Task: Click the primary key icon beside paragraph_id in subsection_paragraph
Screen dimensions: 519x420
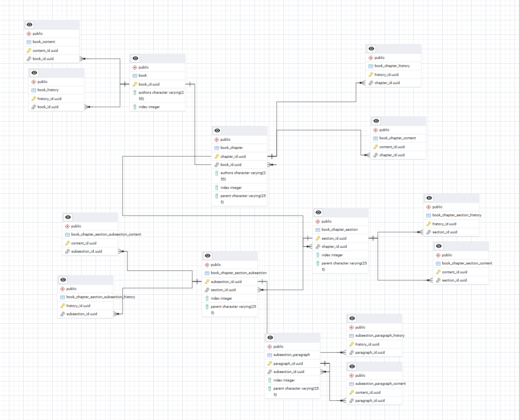Action: click(270, 364)
